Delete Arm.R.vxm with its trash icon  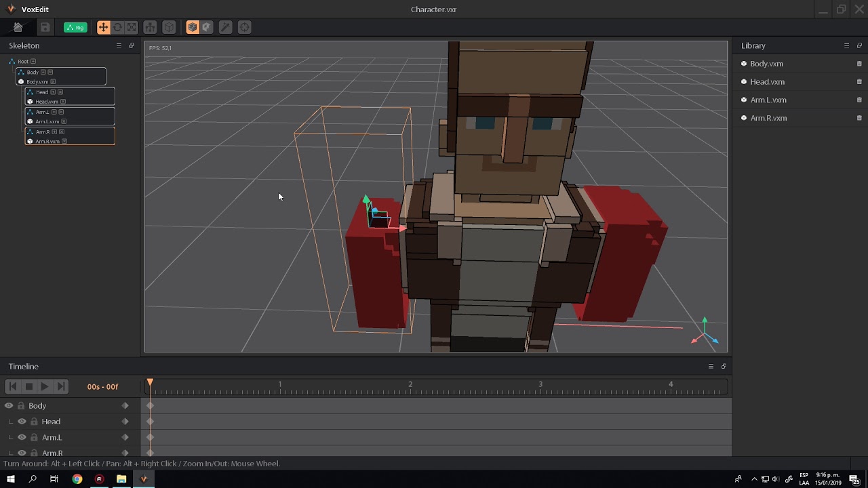(x=859, y=118)
